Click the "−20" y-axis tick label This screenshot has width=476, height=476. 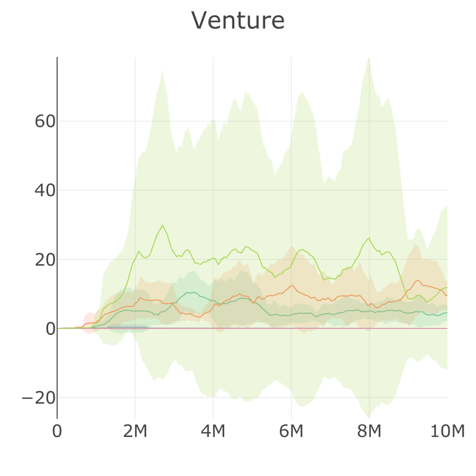[x=39, y=398]
